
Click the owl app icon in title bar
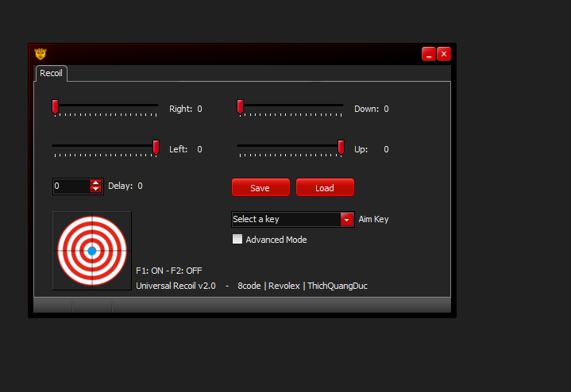click(x=41, y=54)
